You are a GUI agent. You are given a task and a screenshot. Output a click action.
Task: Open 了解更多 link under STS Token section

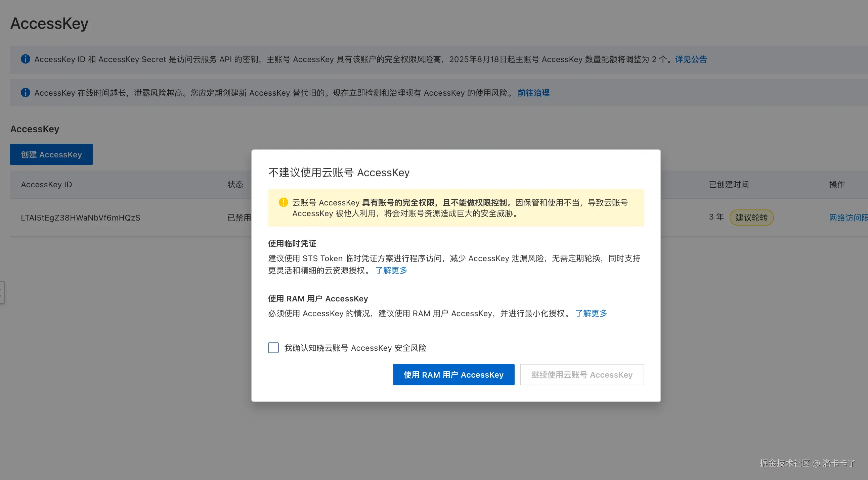(x=391, y=270)
